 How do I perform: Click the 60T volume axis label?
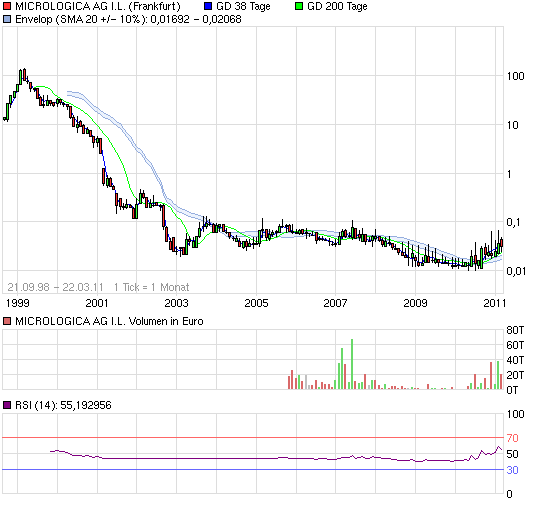click(x=515, y=345)
